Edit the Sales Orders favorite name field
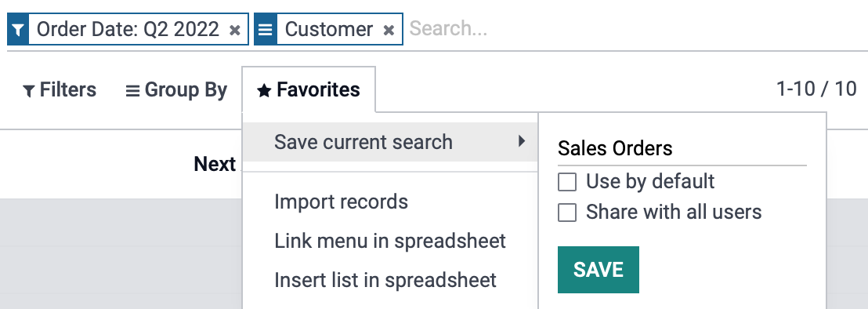 point(682,148)
